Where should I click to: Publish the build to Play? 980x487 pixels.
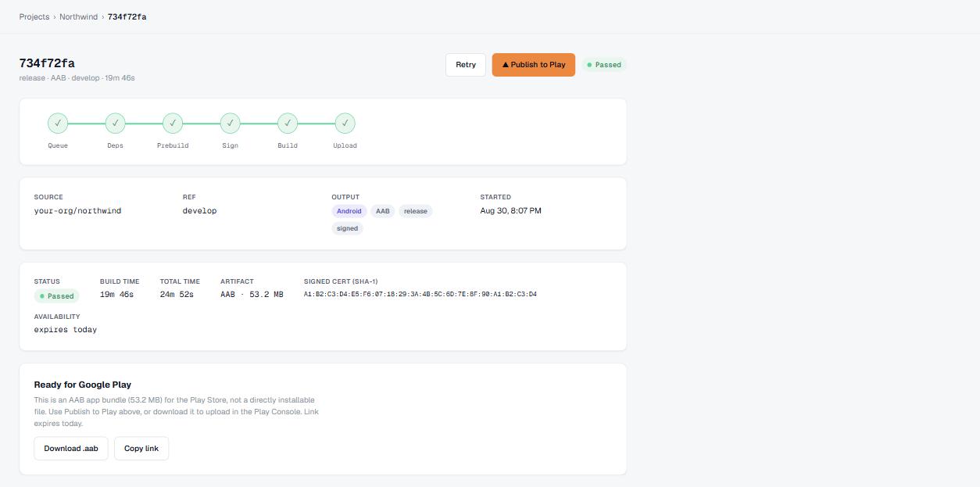coord(534,65)
